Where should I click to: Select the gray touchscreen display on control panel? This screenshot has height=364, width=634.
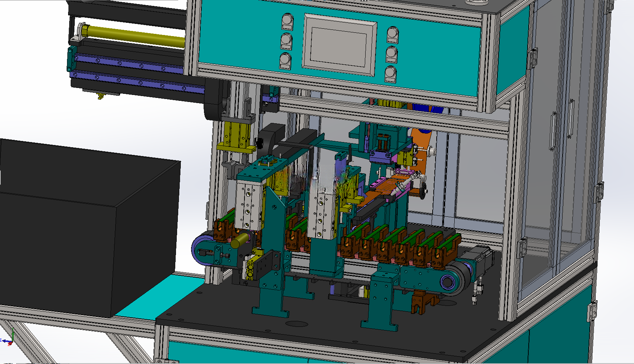click(340, 45)
